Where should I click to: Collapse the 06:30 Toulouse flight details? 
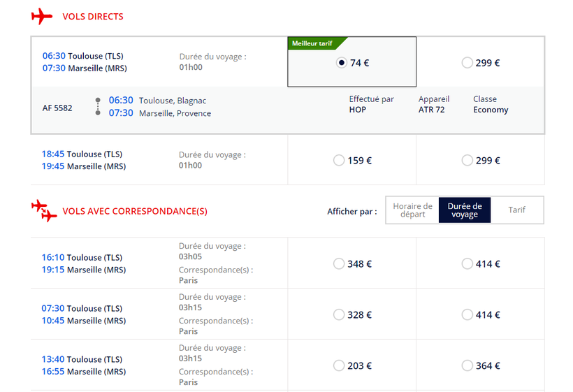coord(84,62)
